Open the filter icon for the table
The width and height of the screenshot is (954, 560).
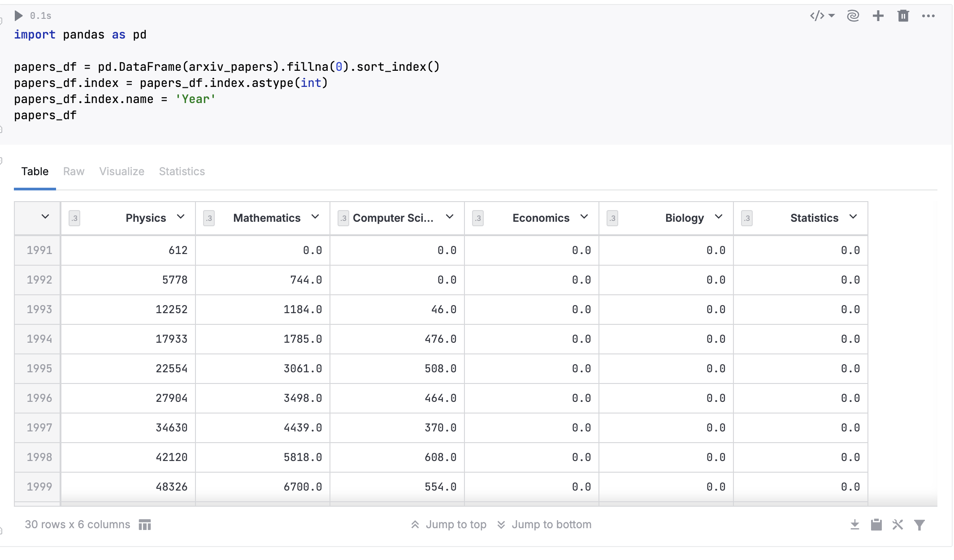(919, 524)
